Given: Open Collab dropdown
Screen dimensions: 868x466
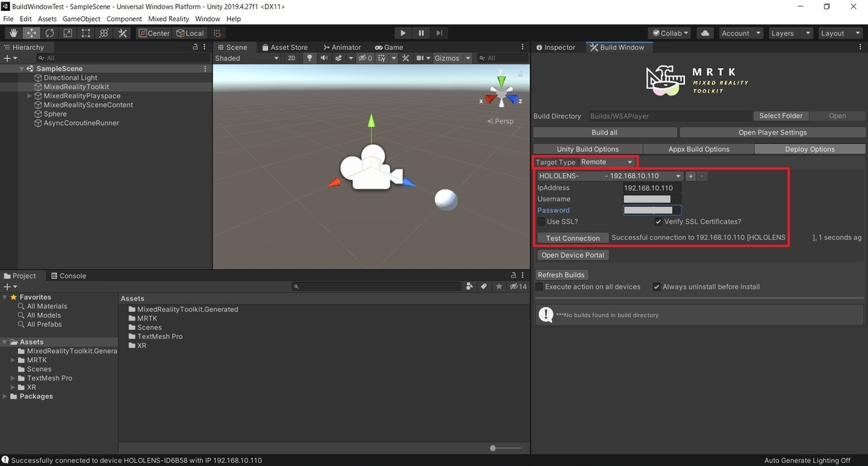Looking at the screenshot, I should click(x=670, y=33).
